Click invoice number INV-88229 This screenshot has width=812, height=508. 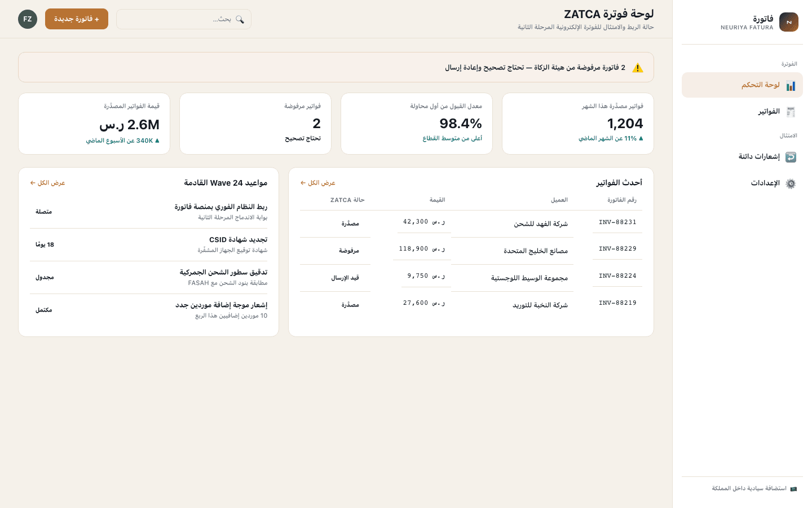[x=617, y=249]
